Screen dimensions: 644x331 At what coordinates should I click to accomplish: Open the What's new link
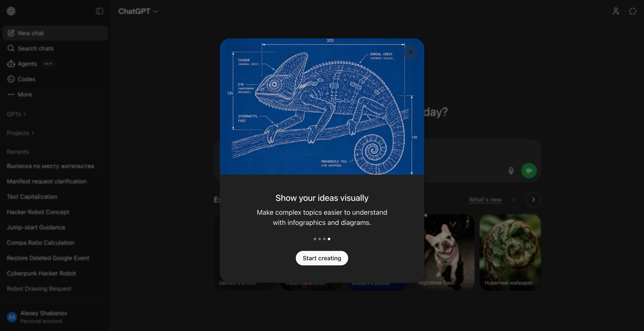point(485,200)
